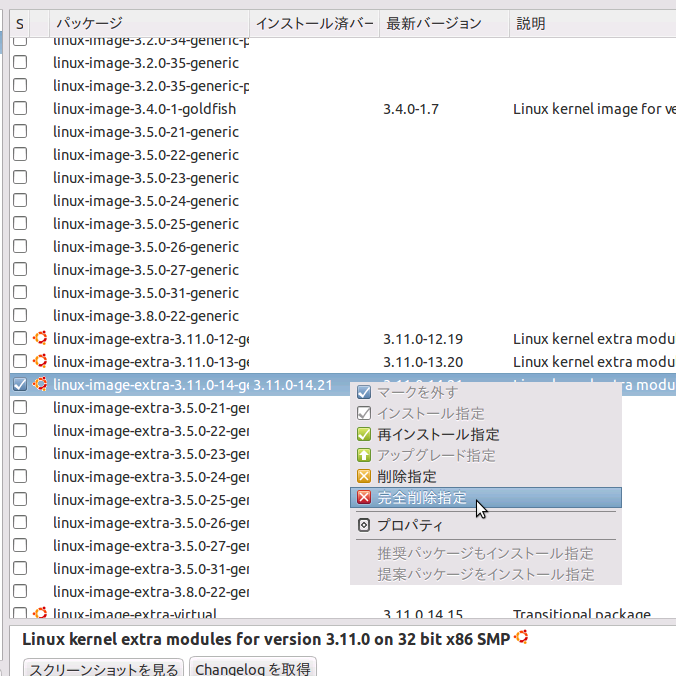Click Ubuntu logo next to description heading

click(x=521, y=637)
